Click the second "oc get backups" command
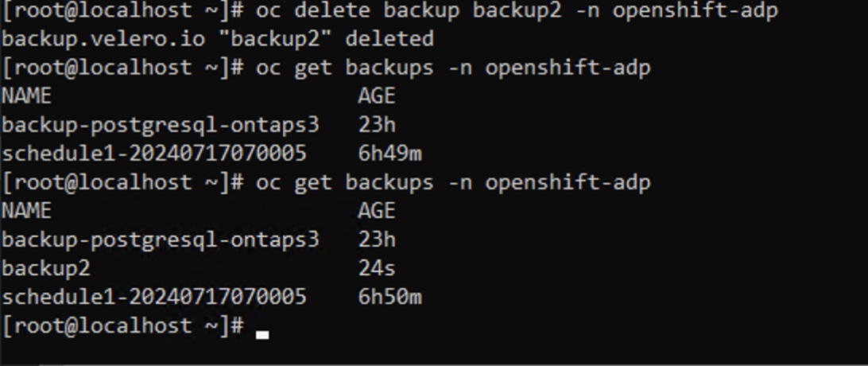This screenshot has height=366, width=868. coord(453,182)
